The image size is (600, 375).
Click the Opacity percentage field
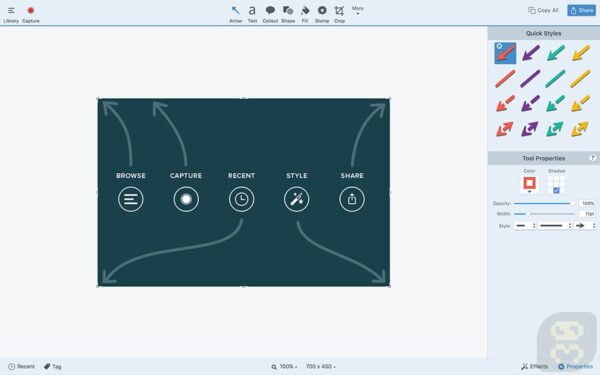pyautogui.click(x=587, y=204)
